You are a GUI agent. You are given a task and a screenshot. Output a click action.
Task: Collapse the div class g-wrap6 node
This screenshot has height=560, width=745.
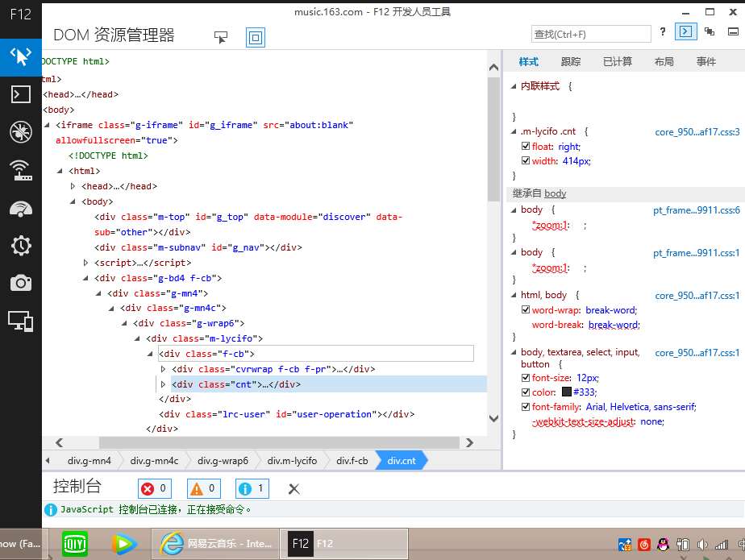(x=124, y=323)
